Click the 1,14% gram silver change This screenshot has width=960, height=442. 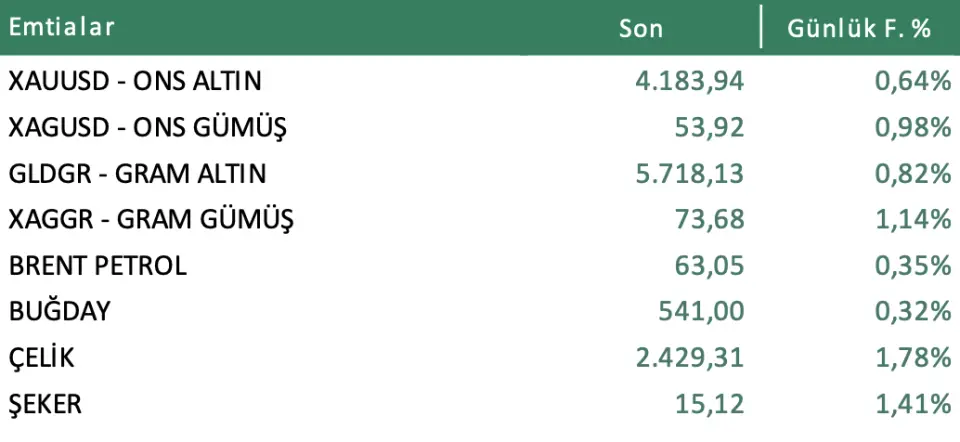click(x=912, y=219)
